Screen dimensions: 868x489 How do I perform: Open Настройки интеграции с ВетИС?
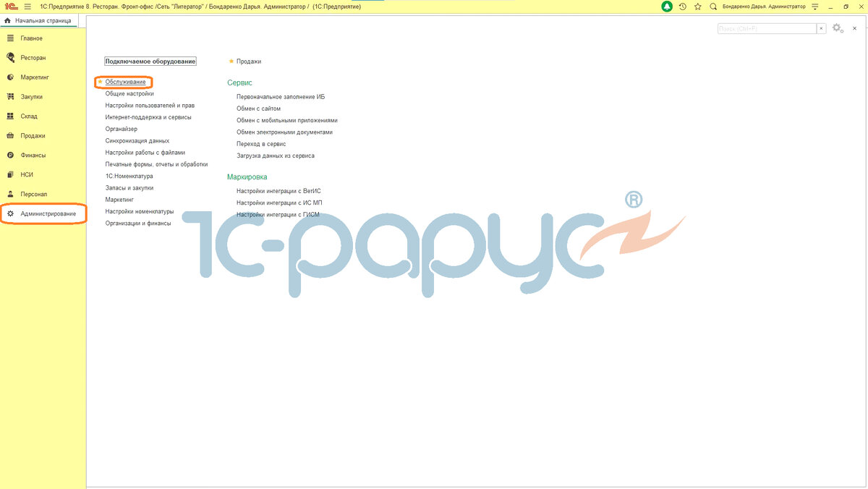(x=278, y=191)
